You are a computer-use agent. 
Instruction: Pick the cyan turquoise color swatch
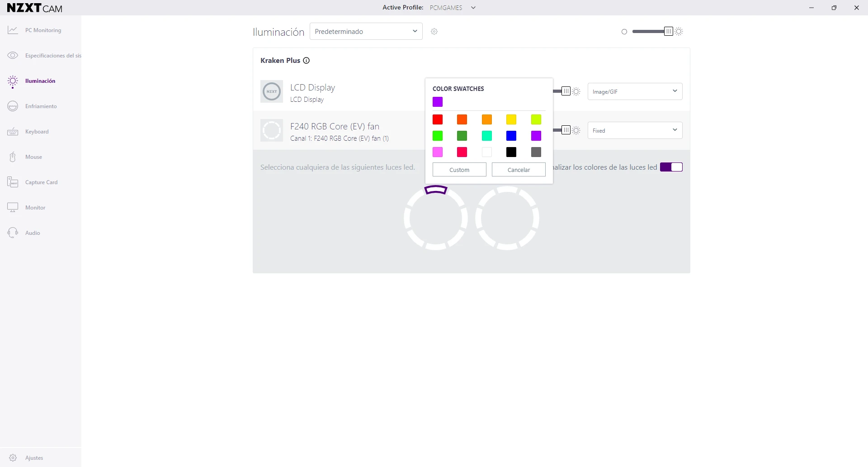coord(487,136)
